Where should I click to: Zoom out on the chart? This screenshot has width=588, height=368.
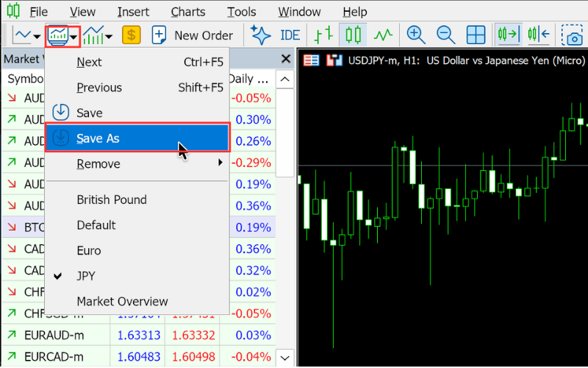click(446, 35)
